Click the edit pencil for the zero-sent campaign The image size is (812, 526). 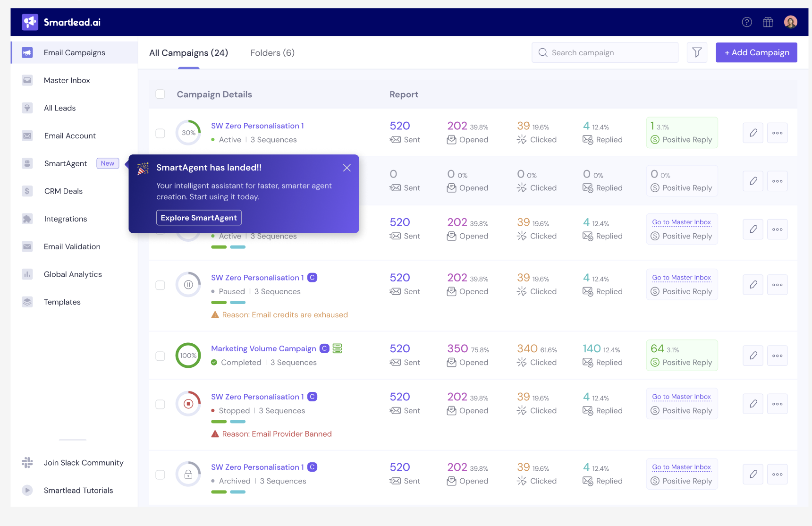click(x=753, y=181)
